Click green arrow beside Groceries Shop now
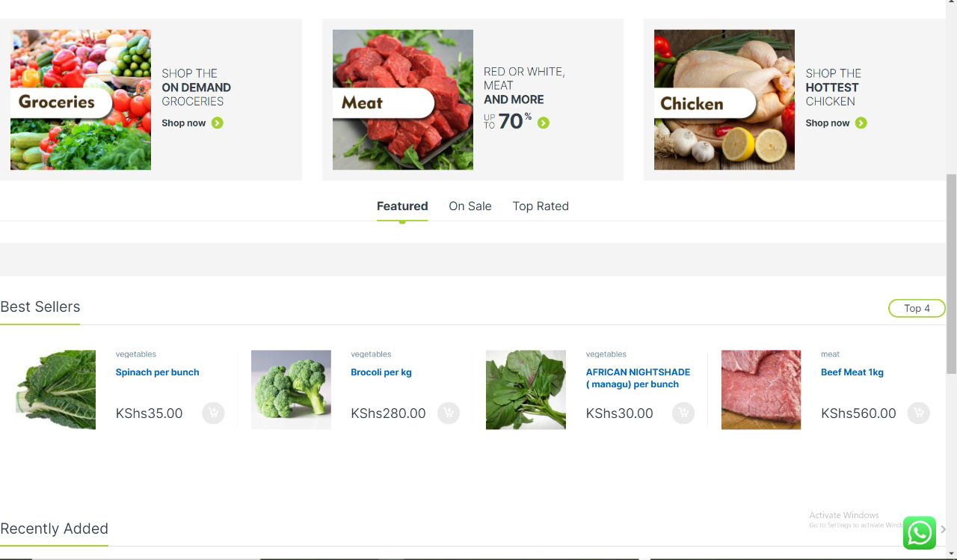The image size is (957, 560). 218,123
